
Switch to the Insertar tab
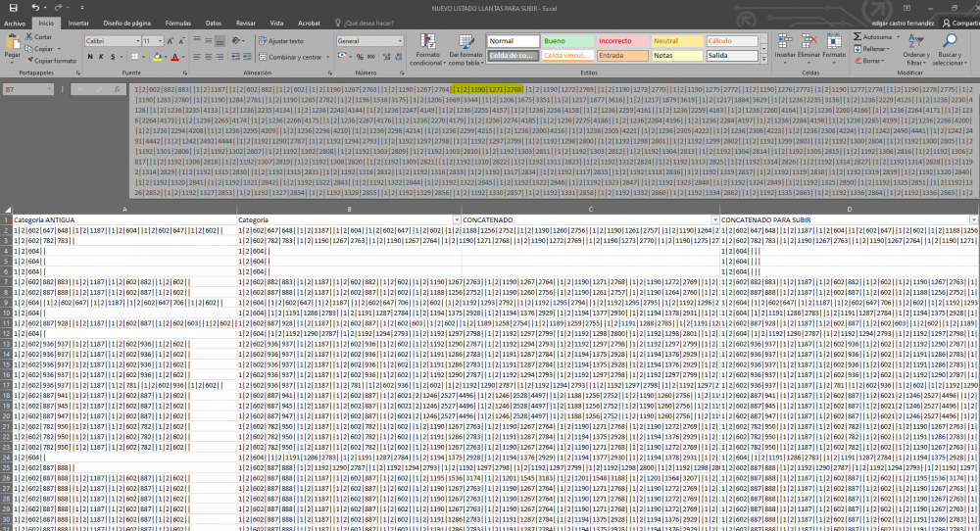pyautogui.click(x=78, y=24)
